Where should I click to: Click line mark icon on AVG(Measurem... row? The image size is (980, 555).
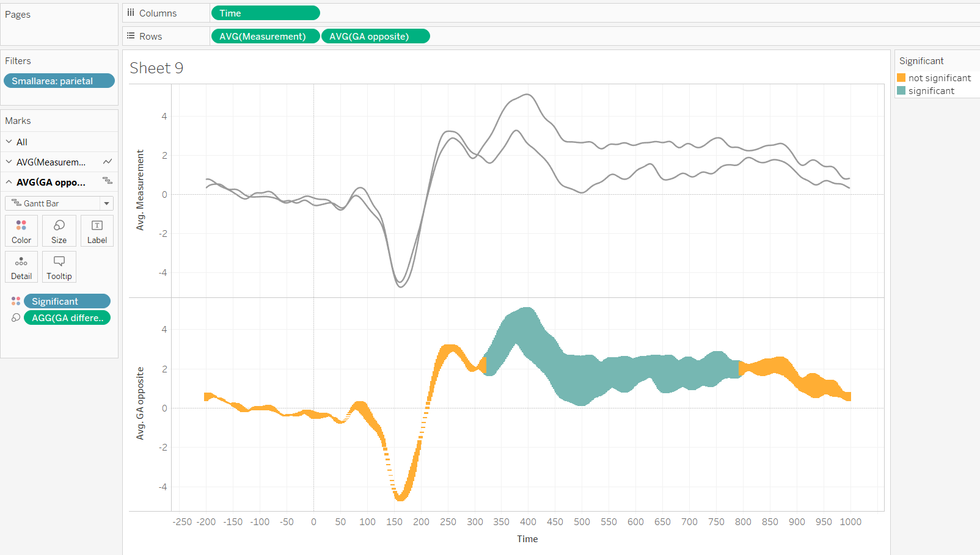108,162
